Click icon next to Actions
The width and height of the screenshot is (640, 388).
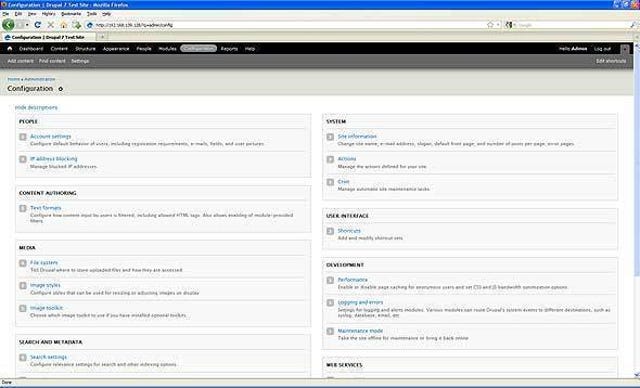pyautogui.click(x=330, y=159)
